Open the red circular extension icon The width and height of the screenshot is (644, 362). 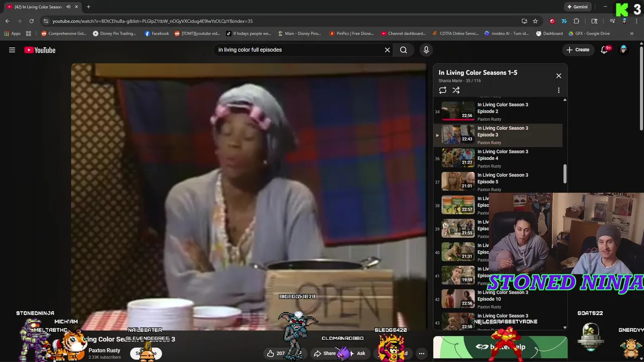click(x=552, y=21)
